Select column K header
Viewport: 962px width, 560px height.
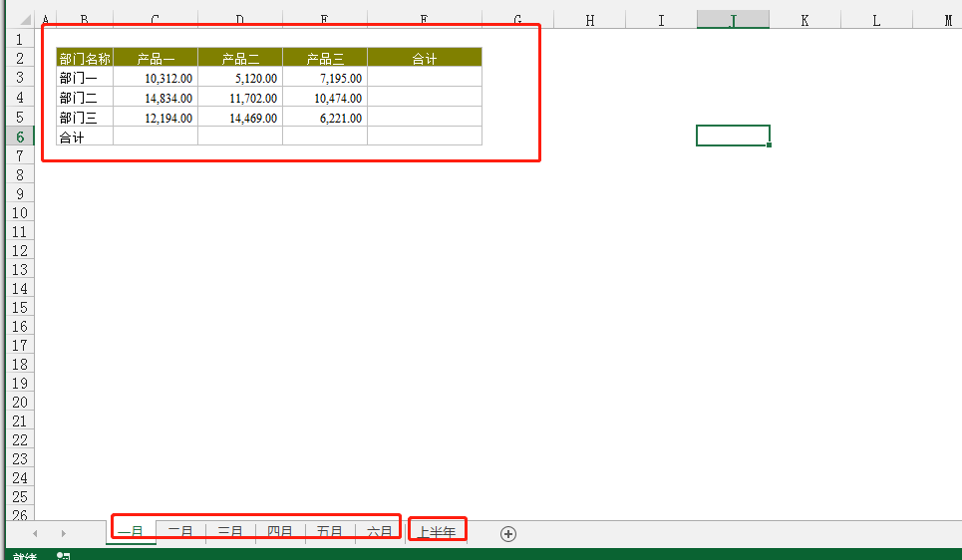pyautogui.click(x=804, y=20)
